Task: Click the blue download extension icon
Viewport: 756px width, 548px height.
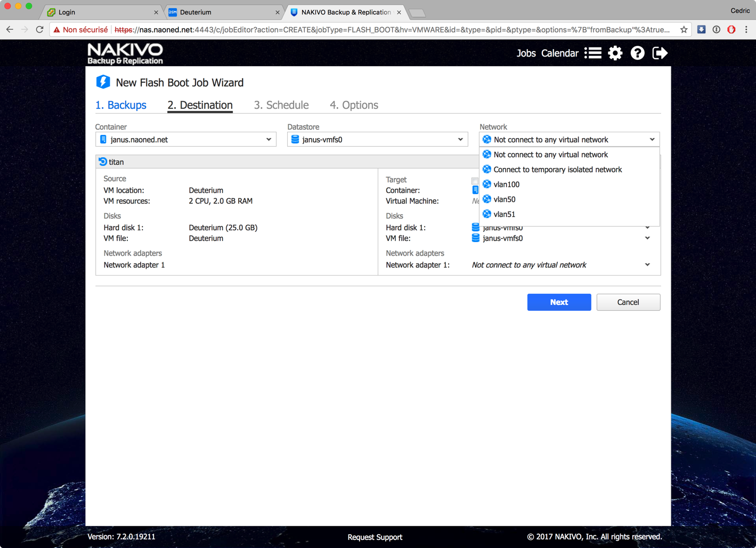Action: [701, 30]
